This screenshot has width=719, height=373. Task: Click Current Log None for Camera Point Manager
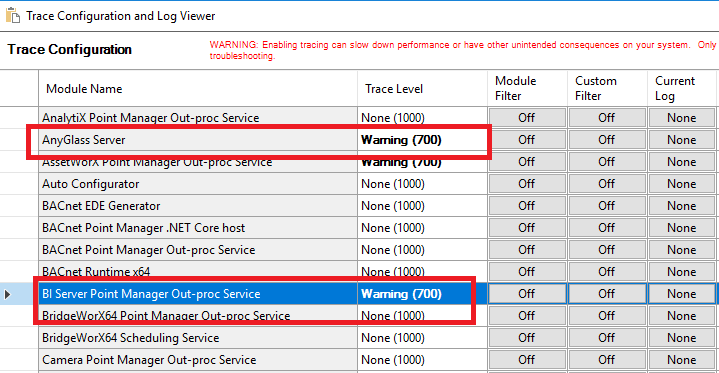tap(682, 360)
